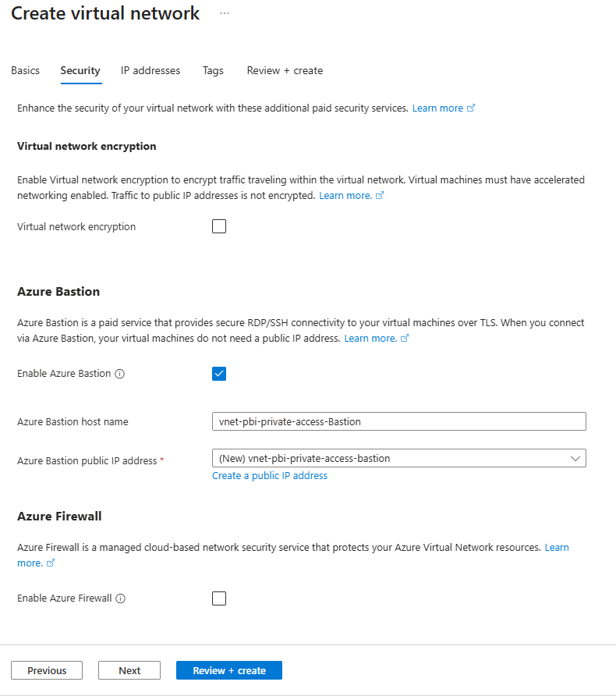Click info icon next to Enable Azure Bastion

tap(120, 374)
